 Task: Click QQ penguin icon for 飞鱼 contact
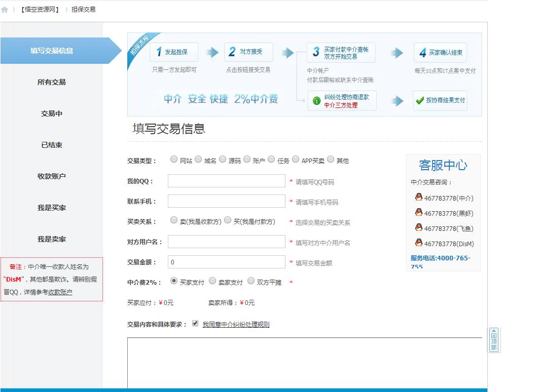[418, 228]
